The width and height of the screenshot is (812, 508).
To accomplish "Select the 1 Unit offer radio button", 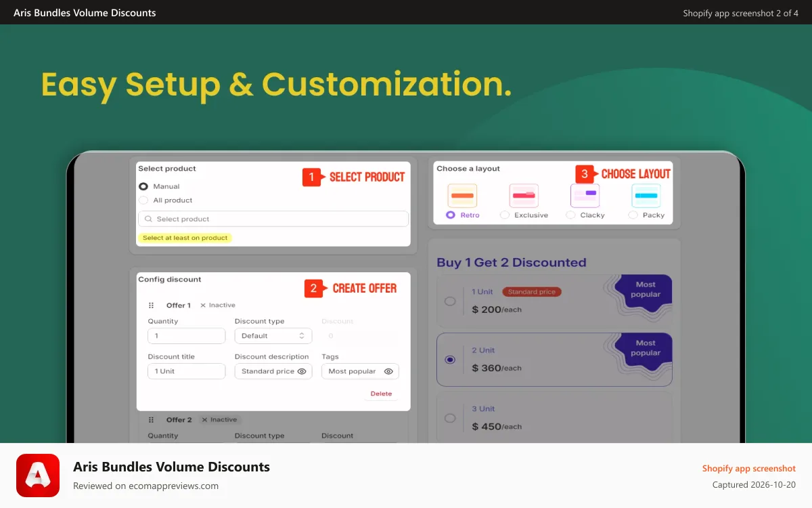I will click(450, 301).
